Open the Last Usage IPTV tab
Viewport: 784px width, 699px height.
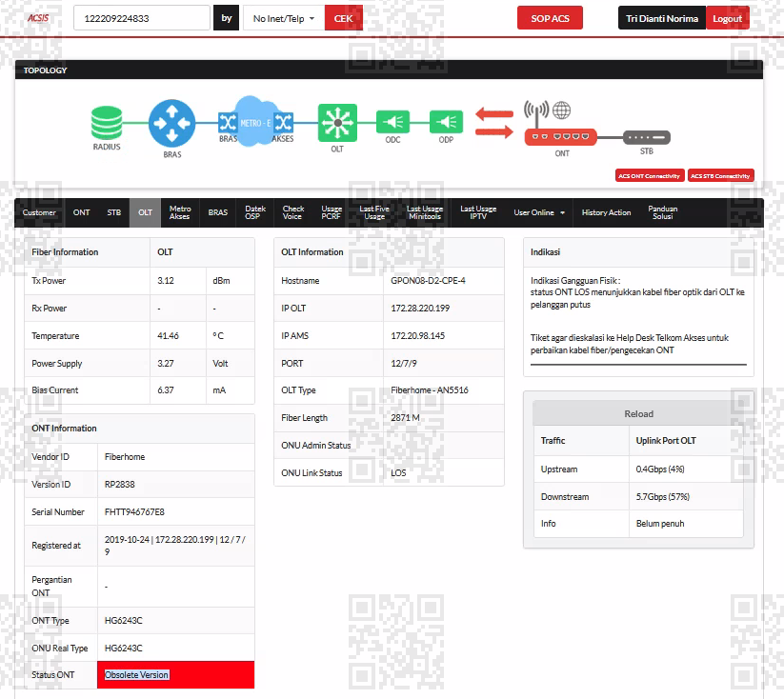478,212
